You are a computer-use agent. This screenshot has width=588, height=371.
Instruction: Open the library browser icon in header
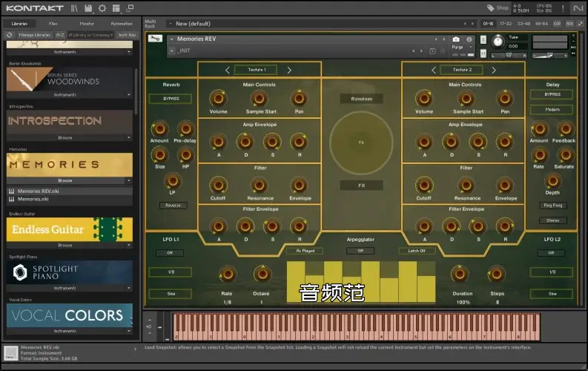(74, 8)
